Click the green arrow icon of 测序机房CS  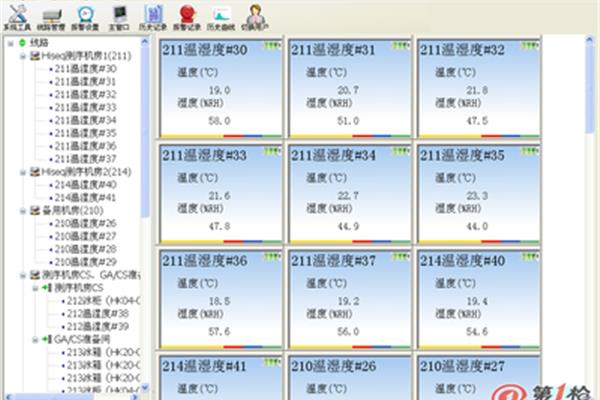(x=47, y=287)
